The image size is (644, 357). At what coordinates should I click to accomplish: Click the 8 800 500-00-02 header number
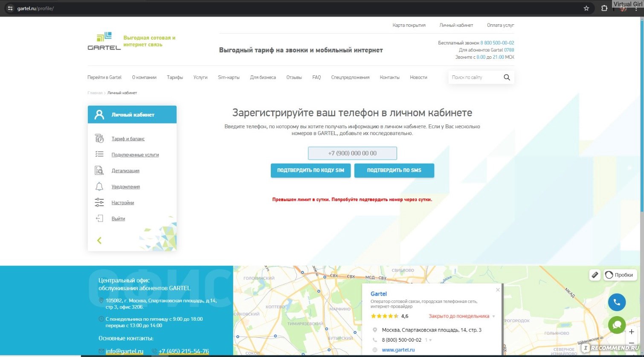tap(497, 43)
